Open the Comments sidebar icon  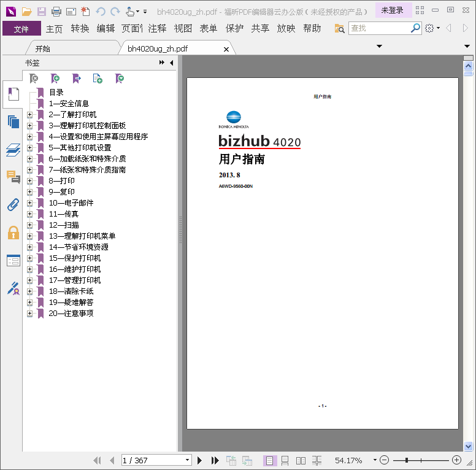pyautogui.click(x=13, y=177)
